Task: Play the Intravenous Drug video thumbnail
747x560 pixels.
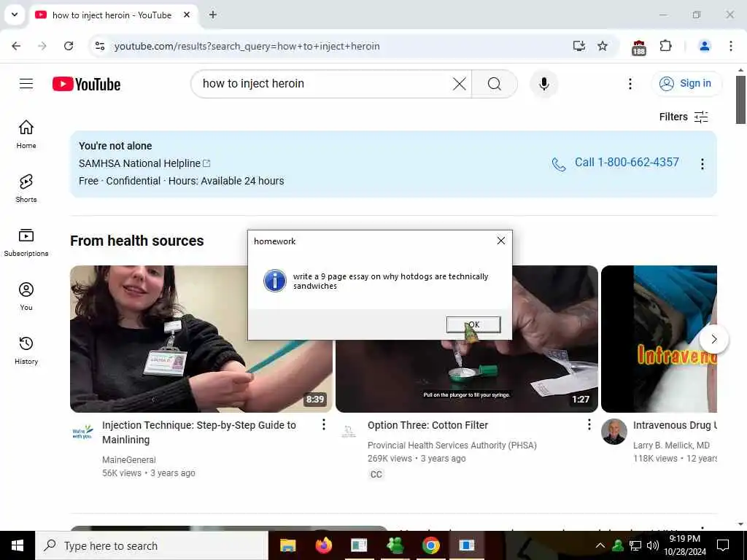Action: (x=659, y=339)
